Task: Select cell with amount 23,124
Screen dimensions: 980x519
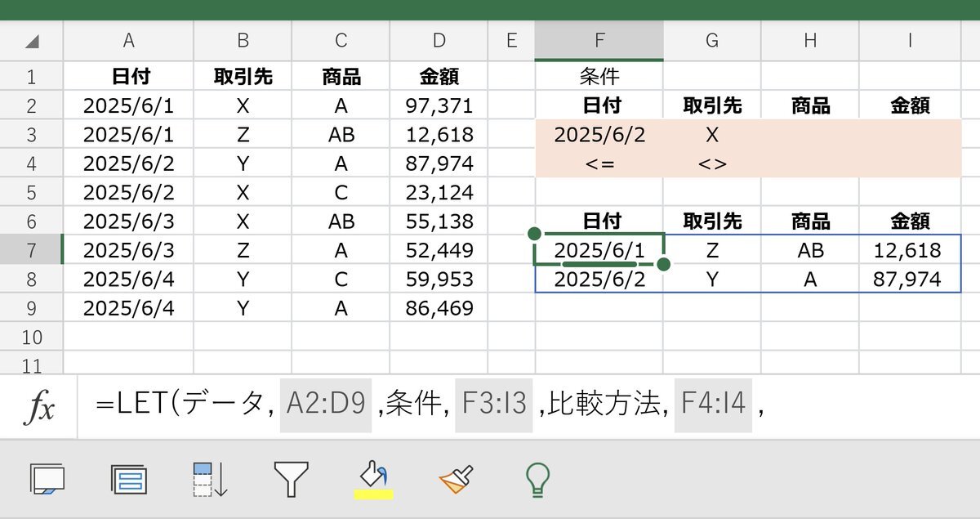Action: click(439, 192)
